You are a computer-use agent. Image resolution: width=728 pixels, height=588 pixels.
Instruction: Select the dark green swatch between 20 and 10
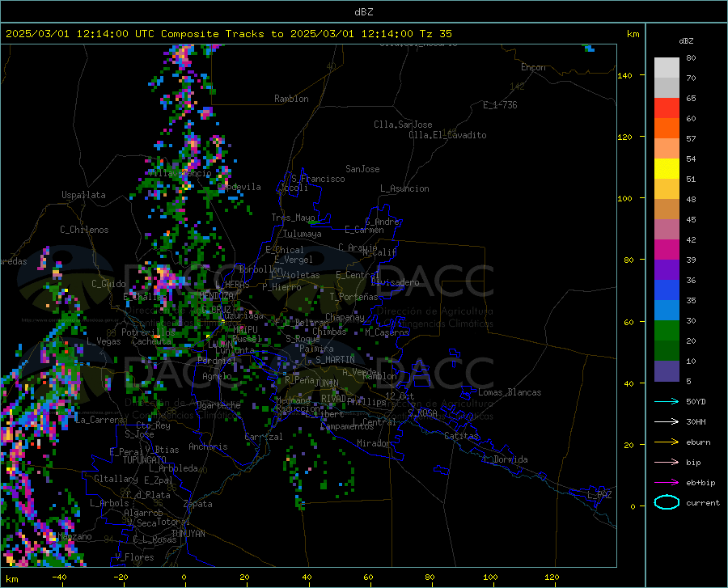click(x=667, y=351)
